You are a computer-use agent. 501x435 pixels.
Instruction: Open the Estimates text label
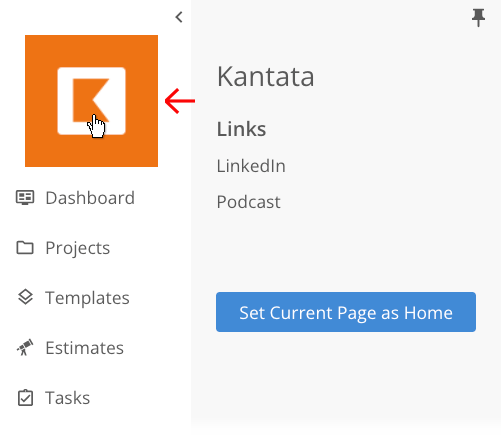(85, 348)
